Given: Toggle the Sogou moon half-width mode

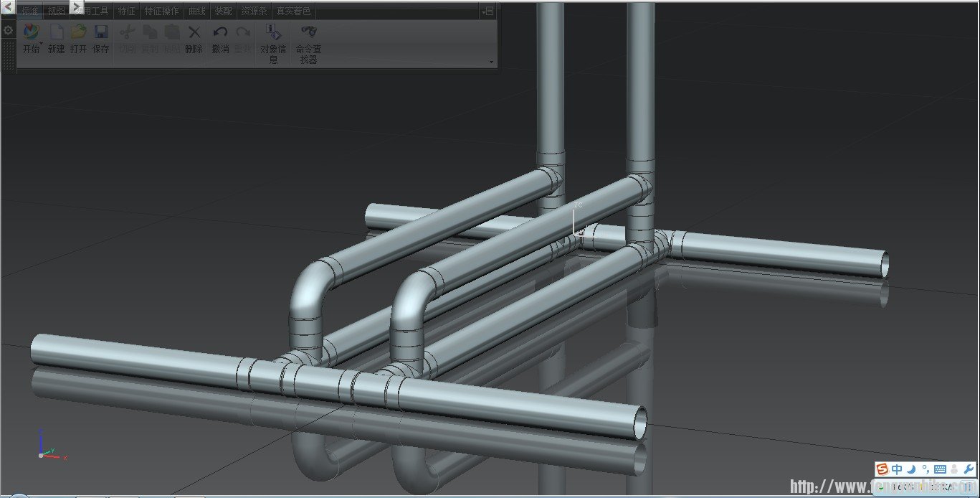Looking at the screenshot, I should click(x=911, y=469).
